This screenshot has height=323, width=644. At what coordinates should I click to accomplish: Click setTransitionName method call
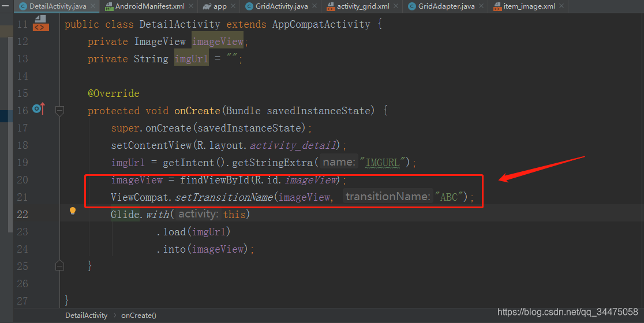click(224, 197)
